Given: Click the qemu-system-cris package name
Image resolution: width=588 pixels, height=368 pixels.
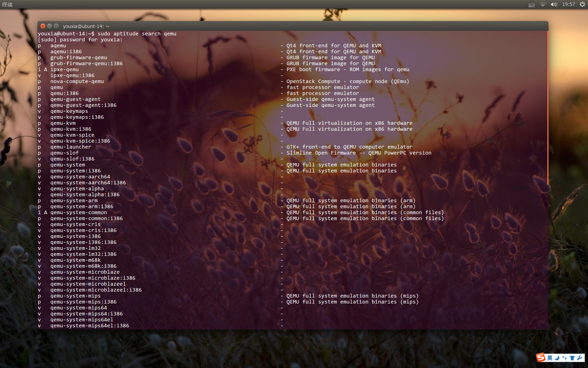Looking at the screenshot, I should tap(76, 224).
